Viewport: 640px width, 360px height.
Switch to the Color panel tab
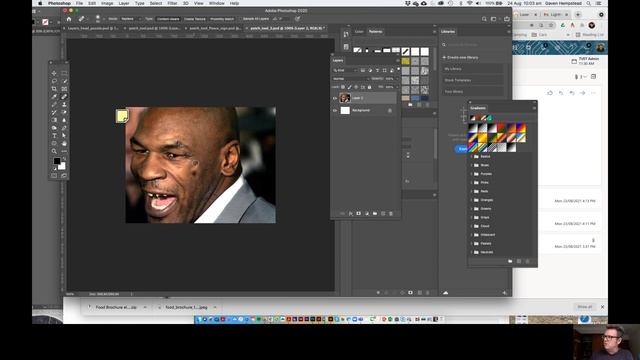pos(359,31)
